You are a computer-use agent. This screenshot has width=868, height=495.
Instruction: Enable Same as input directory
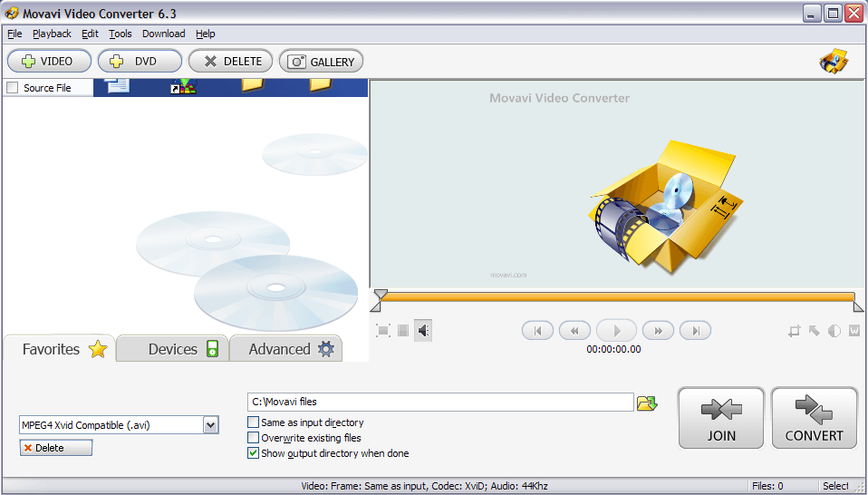coord(253,422)
